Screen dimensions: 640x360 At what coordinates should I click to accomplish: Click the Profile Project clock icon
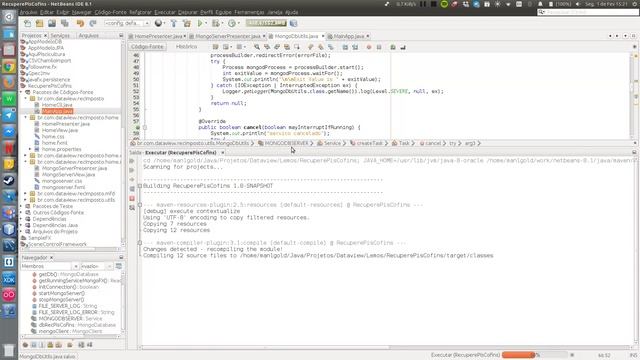[231, 24]
